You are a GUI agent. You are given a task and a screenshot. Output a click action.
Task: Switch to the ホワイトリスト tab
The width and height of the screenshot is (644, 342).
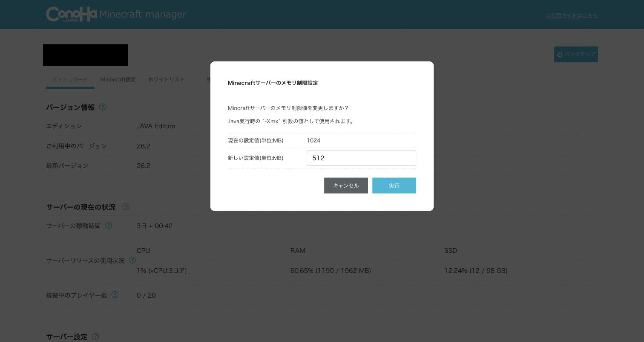click(x=166, y=79)
